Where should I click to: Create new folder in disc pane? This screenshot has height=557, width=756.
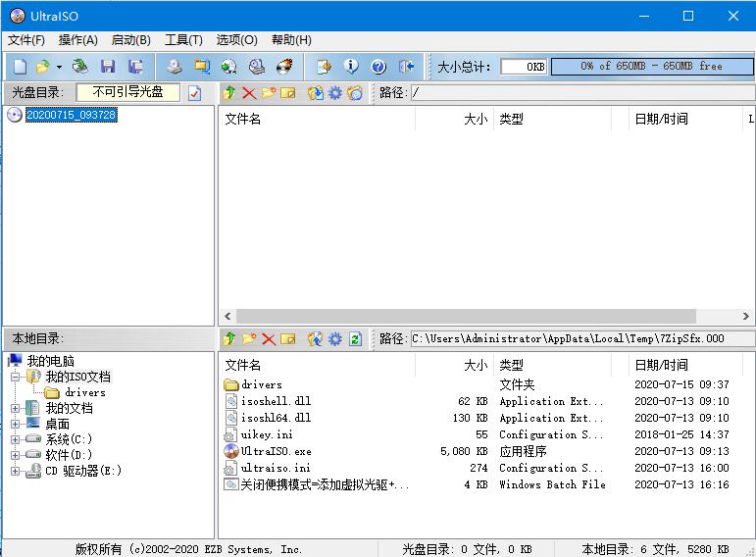pos(268,92)
